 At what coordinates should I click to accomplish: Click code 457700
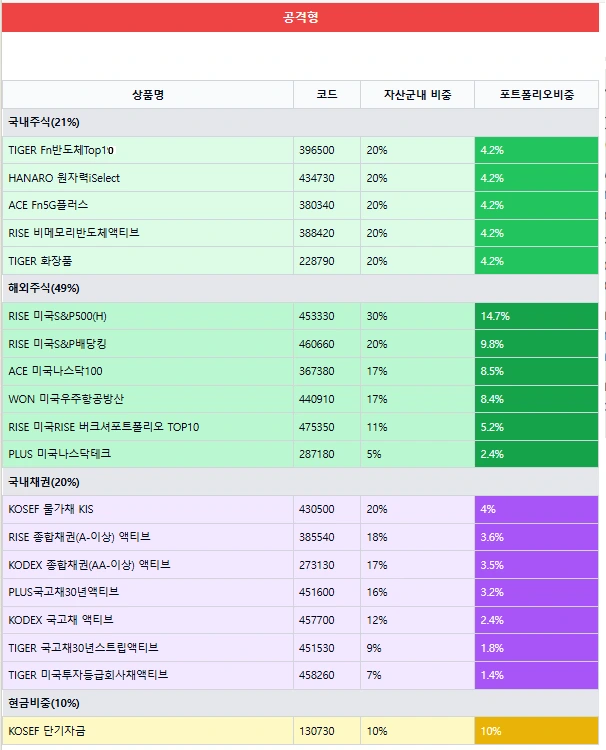(317, 620)
